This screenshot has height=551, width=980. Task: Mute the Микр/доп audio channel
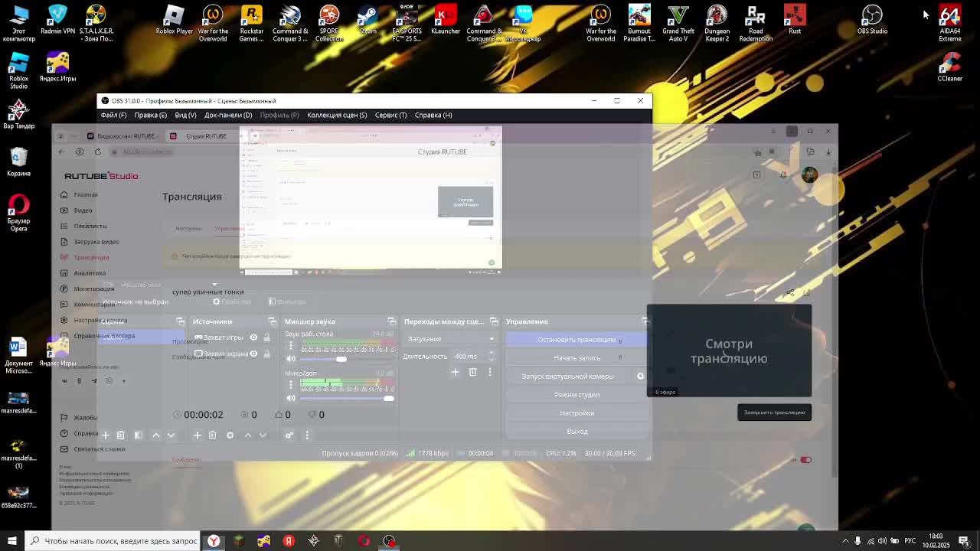tap(291, 398)
